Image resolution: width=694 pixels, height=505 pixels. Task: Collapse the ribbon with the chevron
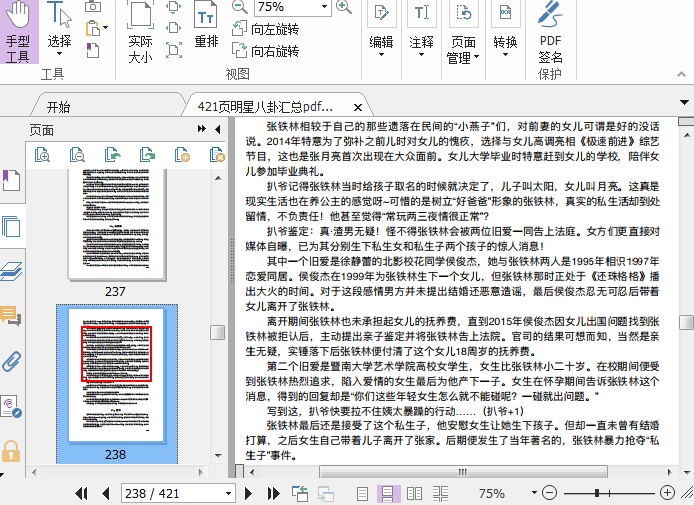coord(681,74)
